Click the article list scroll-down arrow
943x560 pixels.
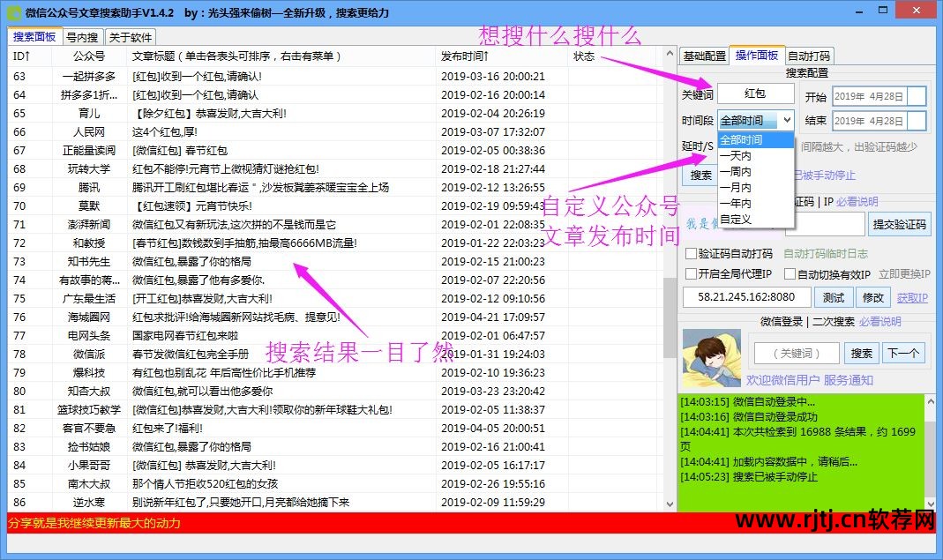point(670,504)
